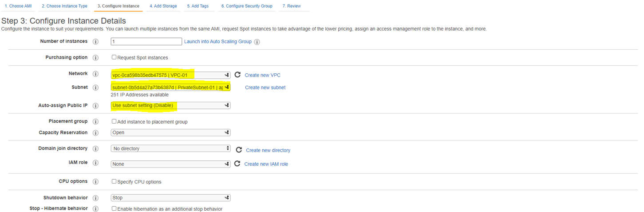Open the Network VPC dropdown
The image size is (644, 212).
pyautogui.click(x=170, y=75)
